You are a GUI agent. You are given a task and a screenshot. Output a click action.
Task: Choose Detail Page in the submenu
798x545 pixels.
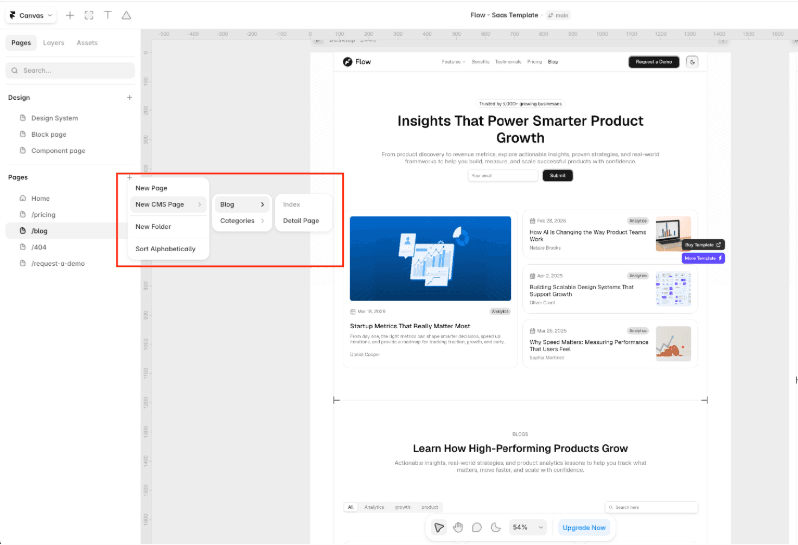coord(303,221)
